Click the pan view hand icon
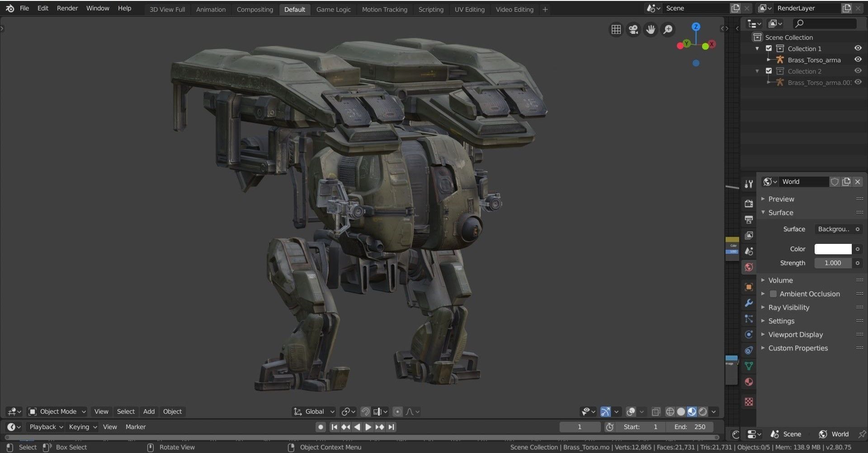The width and height of the screenshot is (868, 453). [651, 29]
